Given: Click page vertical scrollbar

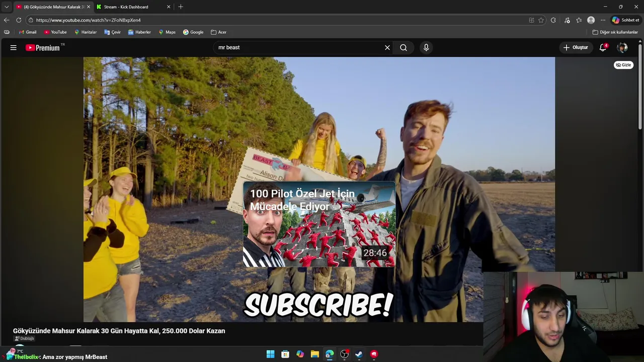Looking at the screenshot, I should (640, 85).
